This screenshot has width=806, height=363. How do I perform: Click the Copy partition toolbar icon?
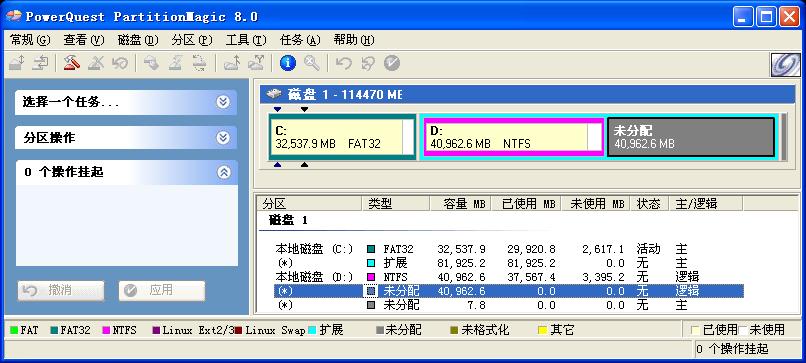(x=40, y=63)
